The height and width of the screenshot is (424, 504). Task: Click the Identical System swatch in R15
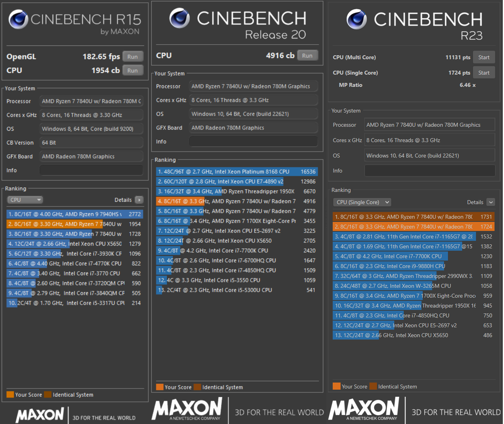[x=48, y=394]
